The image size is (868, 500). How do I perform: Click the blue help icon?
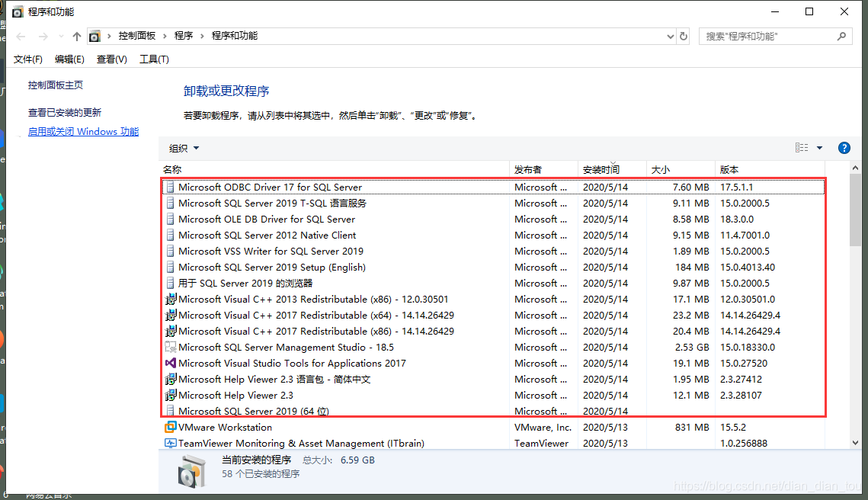click(844, 148)
